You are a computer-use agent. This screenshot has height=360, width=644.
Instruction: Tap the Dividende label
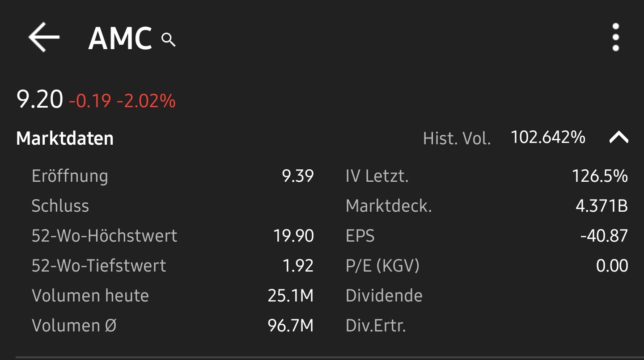(384, 296)
